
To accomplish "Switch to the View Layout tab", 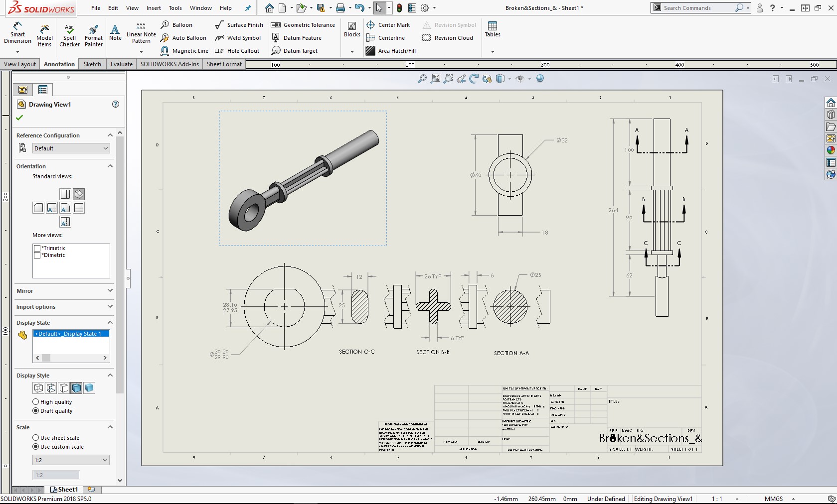I will click(x=20, y=64).
